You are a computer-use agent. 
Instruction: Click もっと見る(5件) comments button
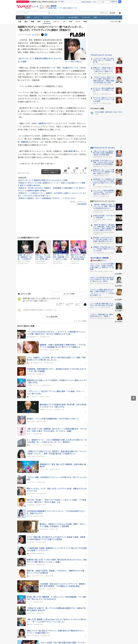pyautogui.click(x=52, y=317)
